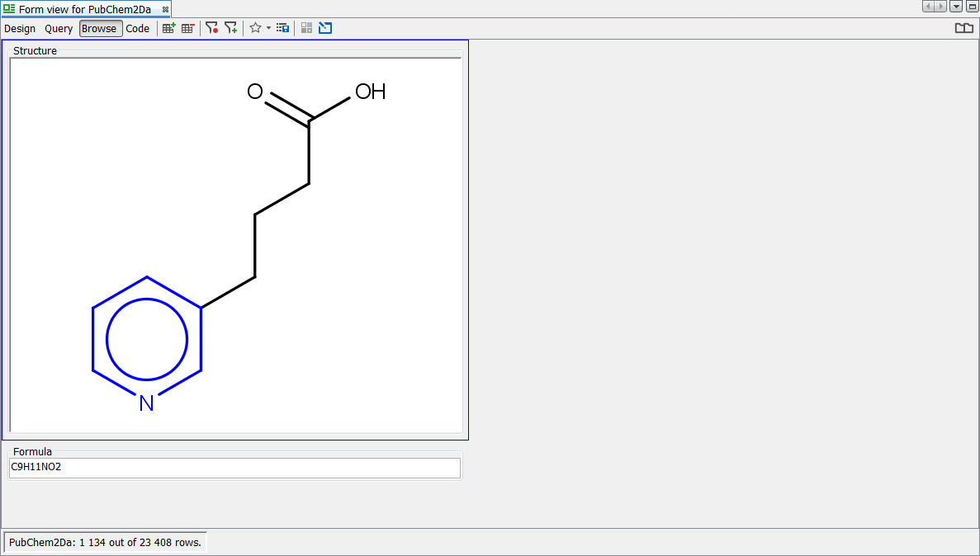Click the Formula field showing C9H11NO2
Image resolution: width=980 pixels, height=556 pixels.
(234, 468)
